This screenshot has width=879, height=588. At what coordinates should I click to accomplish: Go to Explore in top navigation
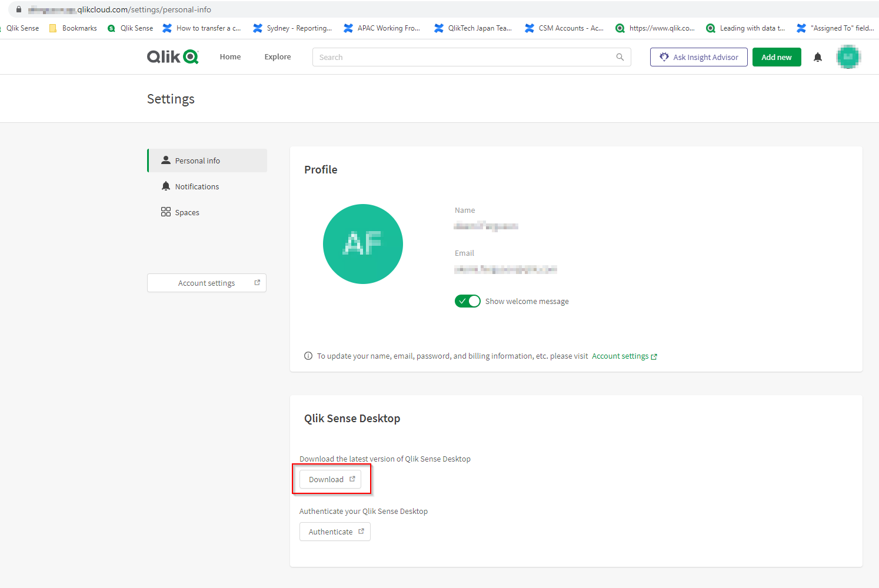(x=278, y=57)
